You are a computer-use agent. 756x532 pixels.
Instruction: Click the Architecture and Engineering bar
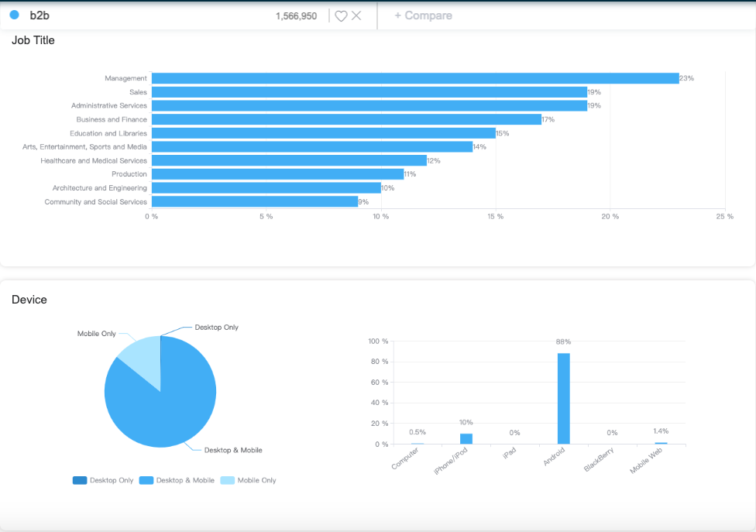click(266, 188)
